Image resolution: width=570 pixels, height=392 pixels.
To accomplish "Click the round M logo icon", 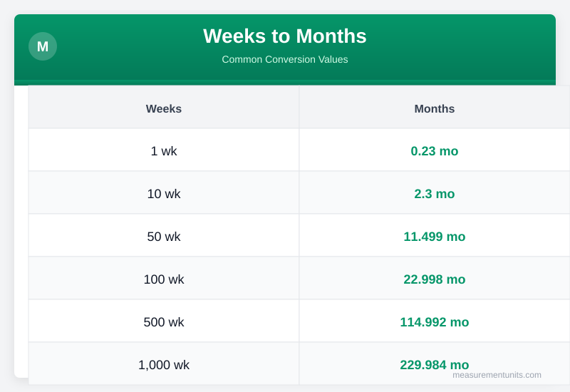I will pos(43,46).
